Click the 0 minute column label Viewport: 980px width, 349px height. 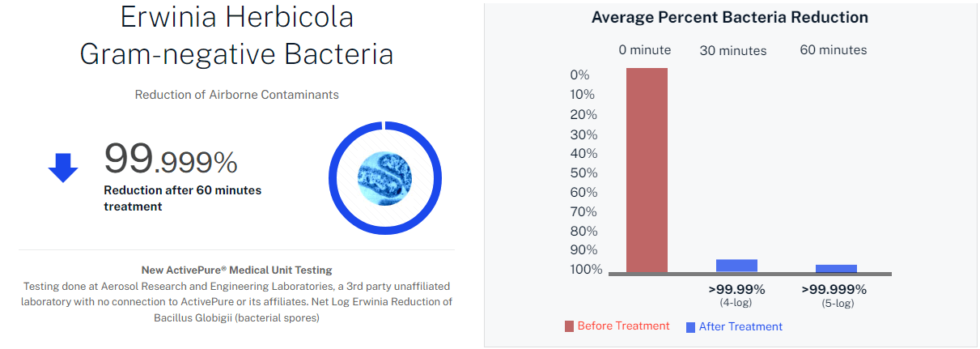coord(645,50)
